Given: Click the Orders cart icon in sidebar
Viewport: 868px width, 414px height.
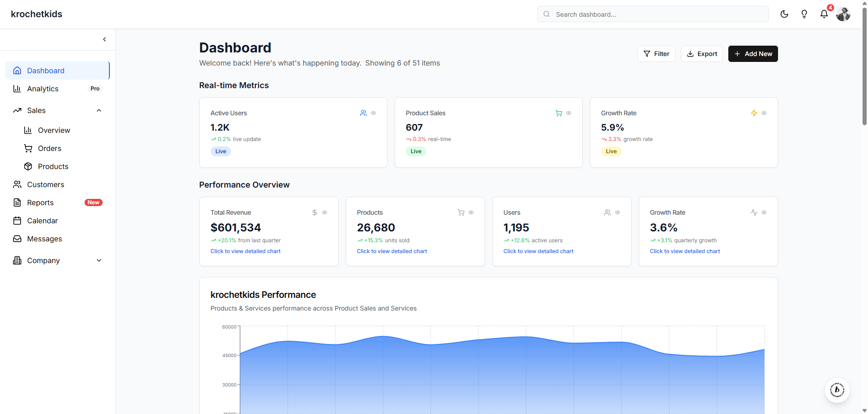Looking at the screenshot, I should coord(28,148).
